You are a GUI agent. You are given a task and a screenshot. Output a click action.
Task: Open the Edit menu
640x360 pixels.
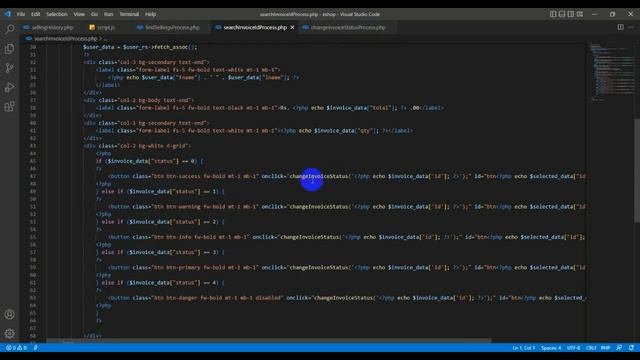(36, 14)
